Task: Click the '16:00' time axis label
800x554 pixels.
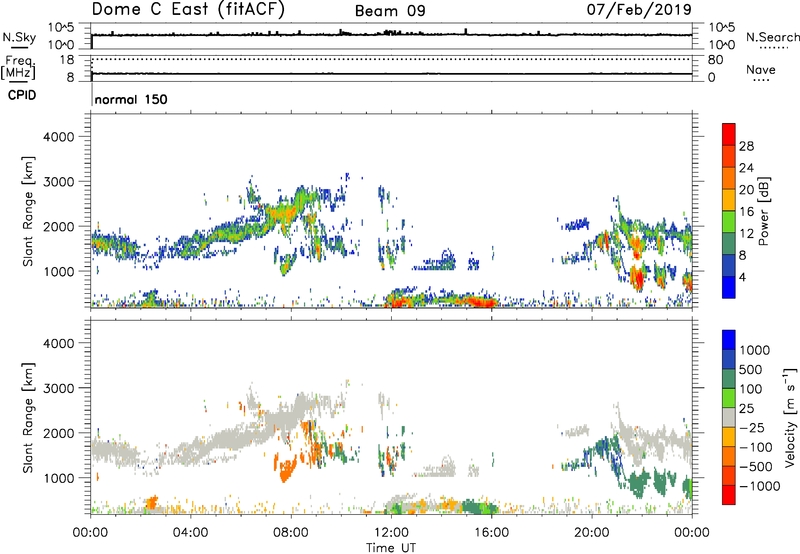Action: [x=491, y=533]
